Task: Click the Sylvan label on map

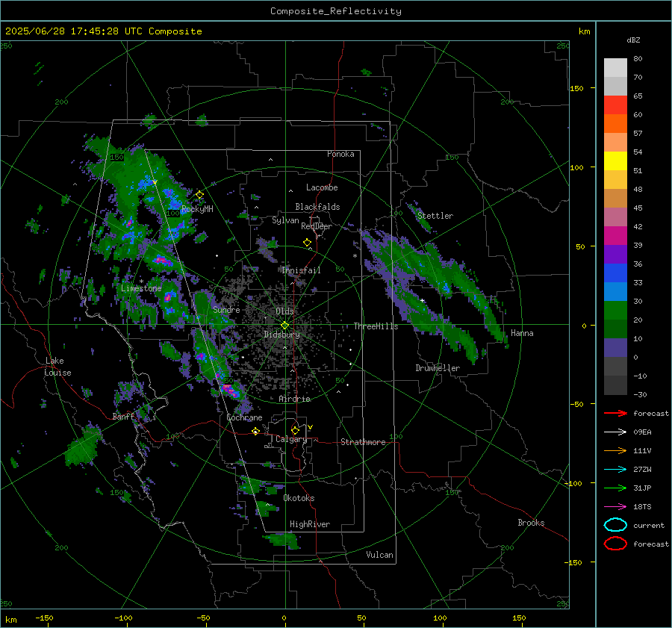Action: point(285,221)
